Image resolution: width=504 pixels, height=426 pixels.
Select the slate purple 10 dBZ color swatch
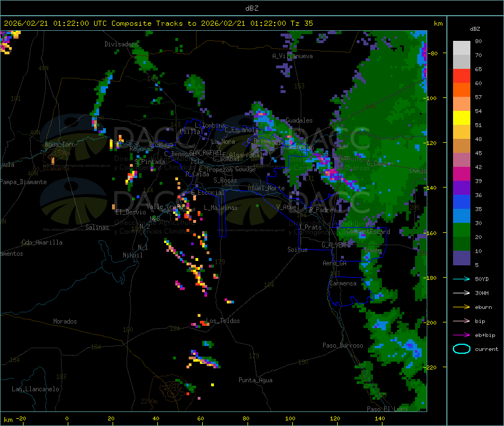[x=461, y=258]
